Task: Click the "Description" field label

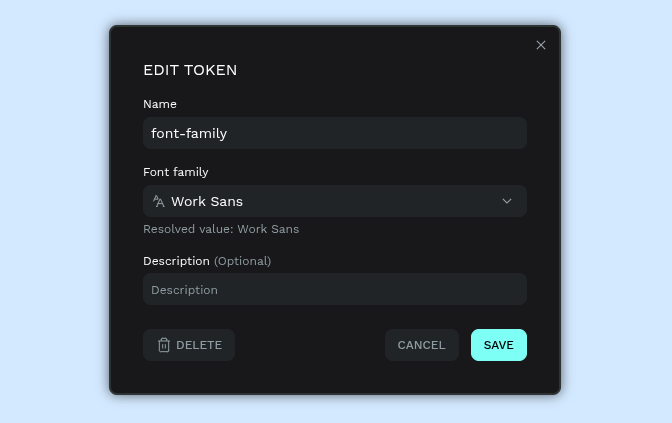Action: click(176, 261)
